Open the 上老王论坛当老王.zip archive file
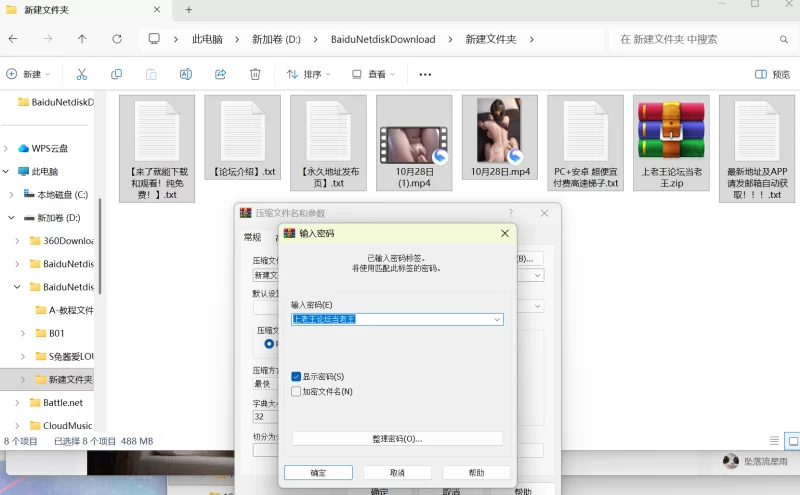The width and height of the screenshot is (800, 495). tap(671, 142)
